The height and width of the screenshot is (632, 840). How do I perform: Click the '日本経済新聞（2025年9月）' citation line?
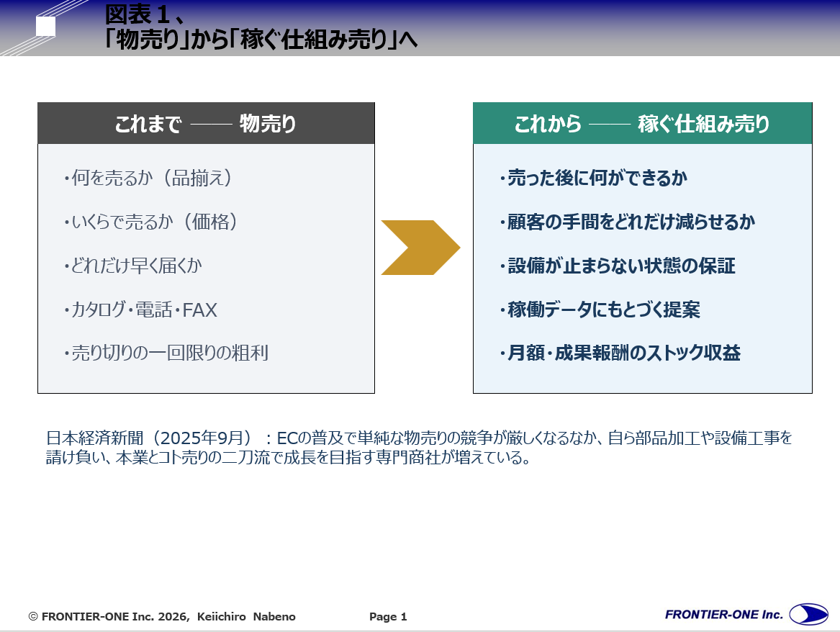(x=419, y=438)
